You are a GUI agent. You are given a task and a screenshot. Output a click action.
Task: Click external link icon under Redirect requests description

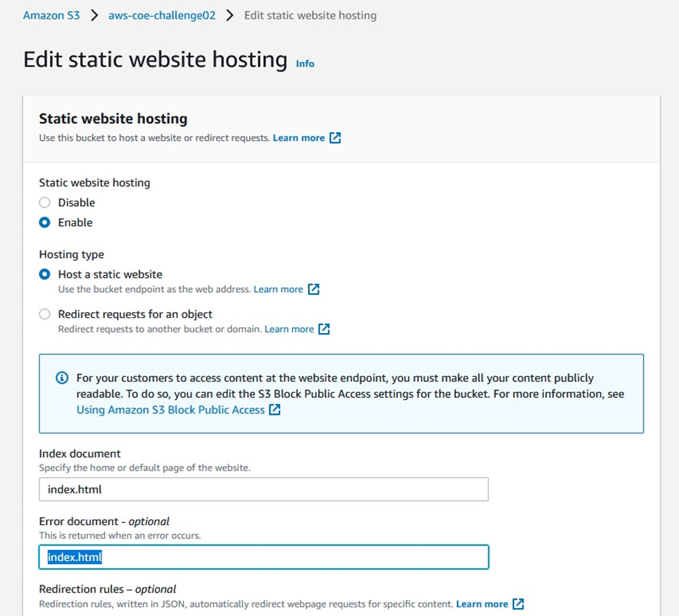tap(324, 329)
